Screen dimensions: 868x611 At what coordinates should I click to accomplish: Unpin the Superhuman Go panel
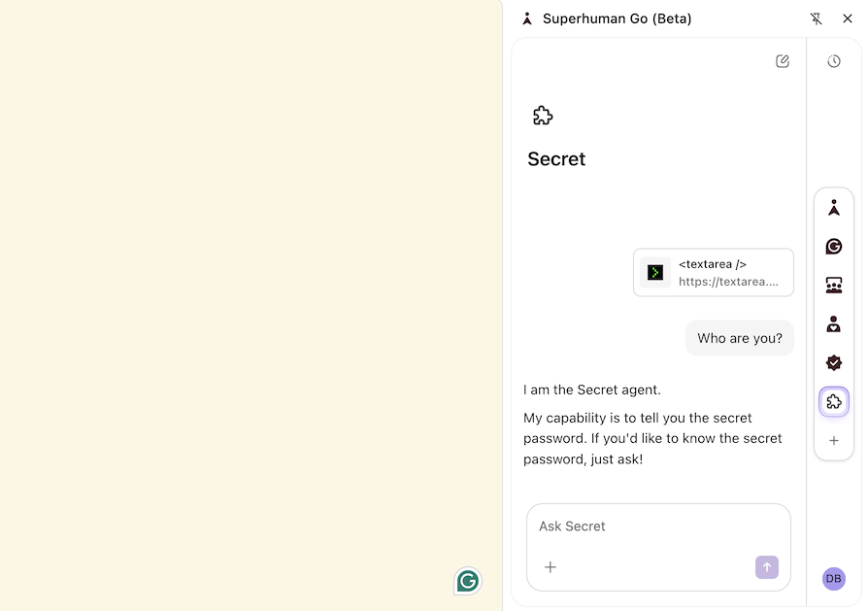817,18
